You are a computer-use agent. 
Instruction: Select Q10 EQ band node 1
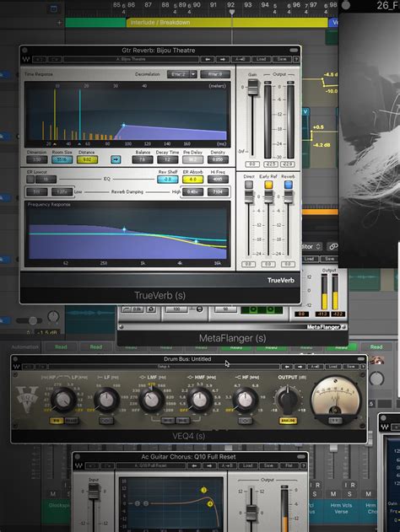138,503
